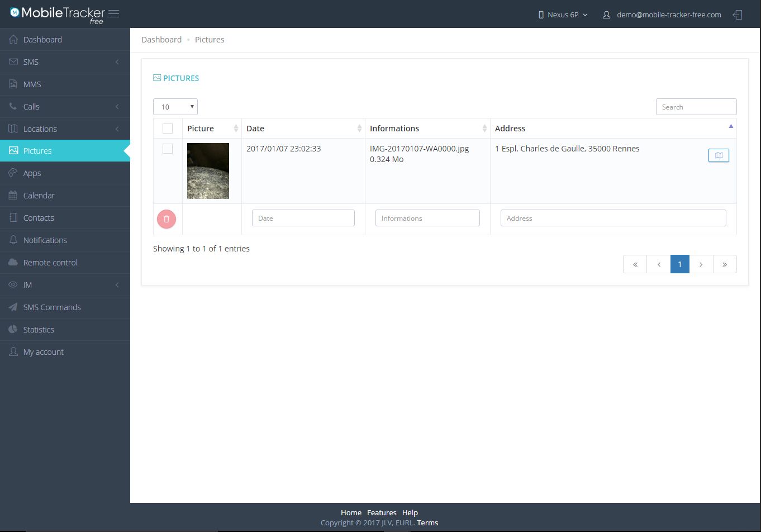Click the MMS icon in sidebar
Viewport: 761px width, 532px height.
pyautogui.click(x=13, y=84)
